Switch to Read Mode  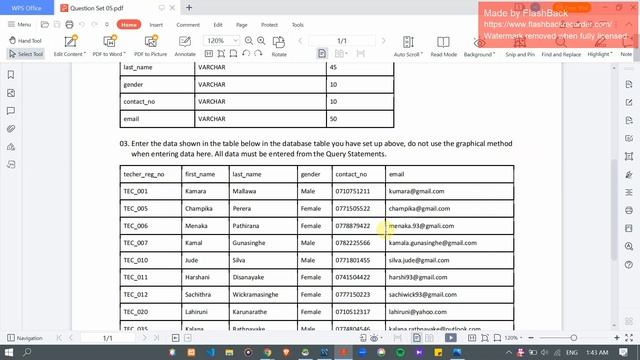[x=443, y=46]
